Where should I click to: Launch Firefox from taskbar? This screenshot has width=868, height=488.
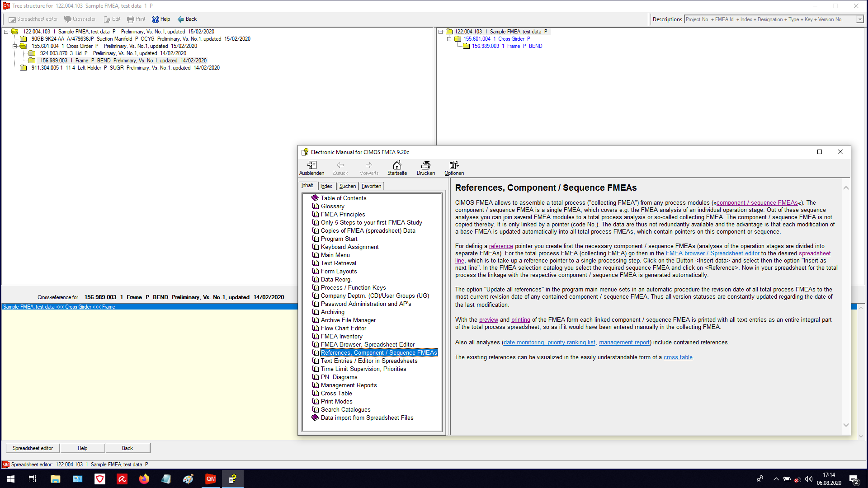point(144,479)
